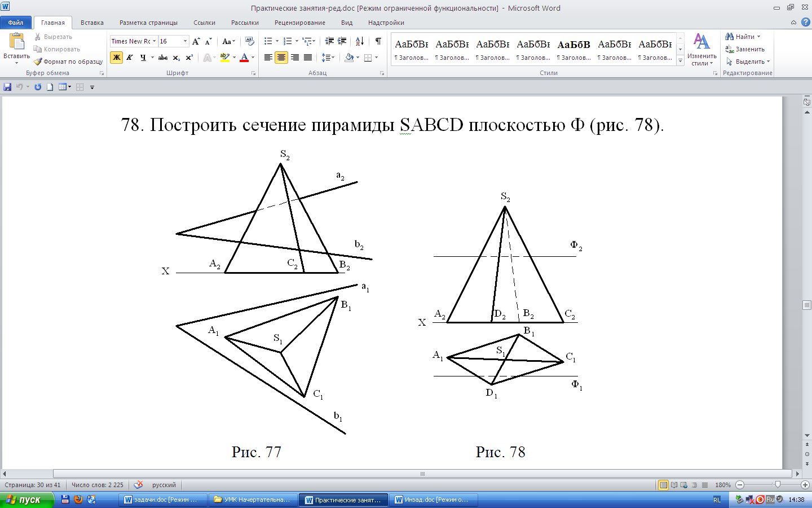Click the Paste (Вставить) clipboard icon
The image size is (812, 508).
click(17, 42)
